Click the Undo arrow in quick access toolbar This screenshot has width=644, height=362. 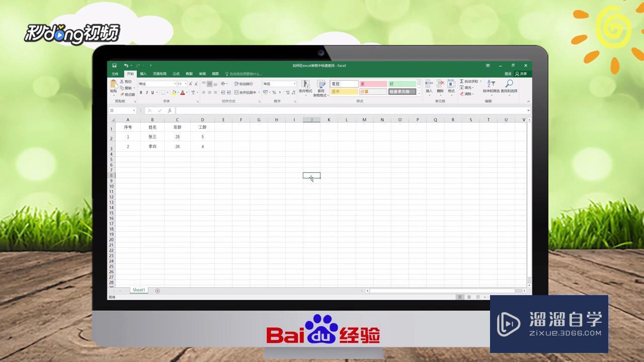tap(126, 65)
